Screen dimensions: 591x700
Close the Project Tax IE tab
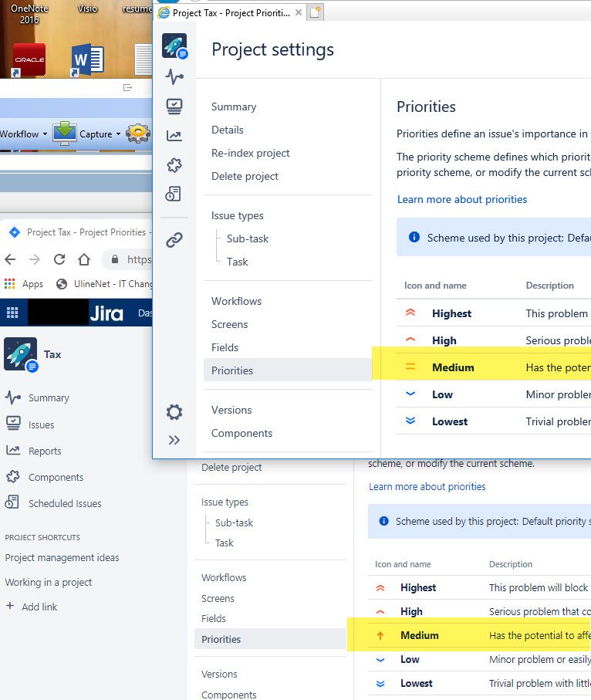point(298,12)
